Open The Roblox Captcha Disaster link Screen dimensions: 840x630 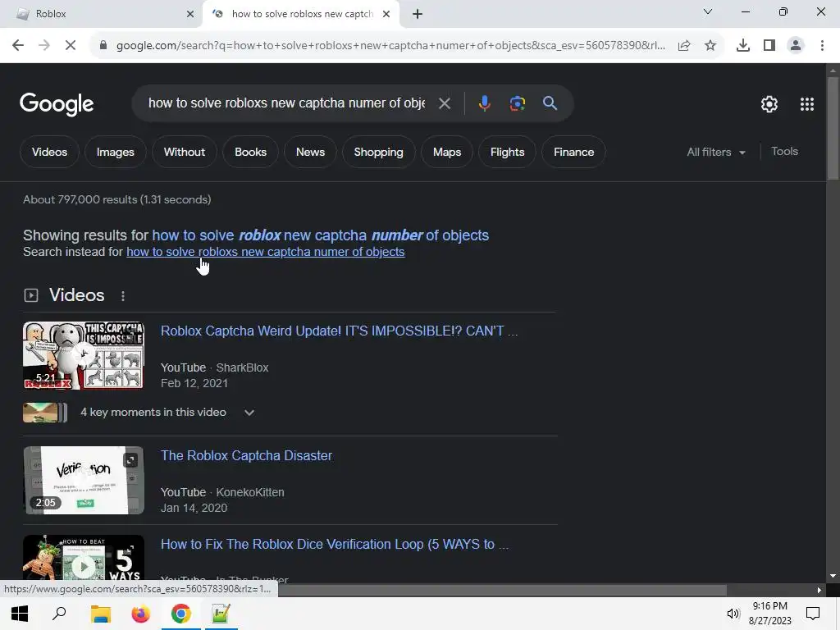pos(246,456)
